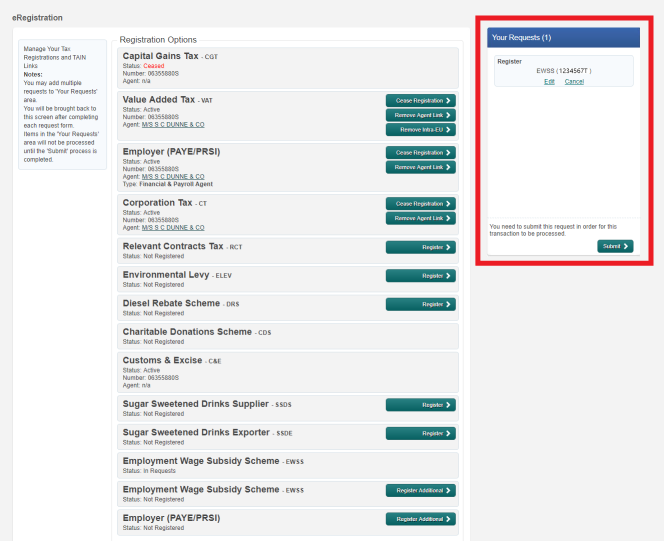Register for Sugar Sweetened Drinks Supplier
The image size is (664, 541).
click(x=420, y=405)
